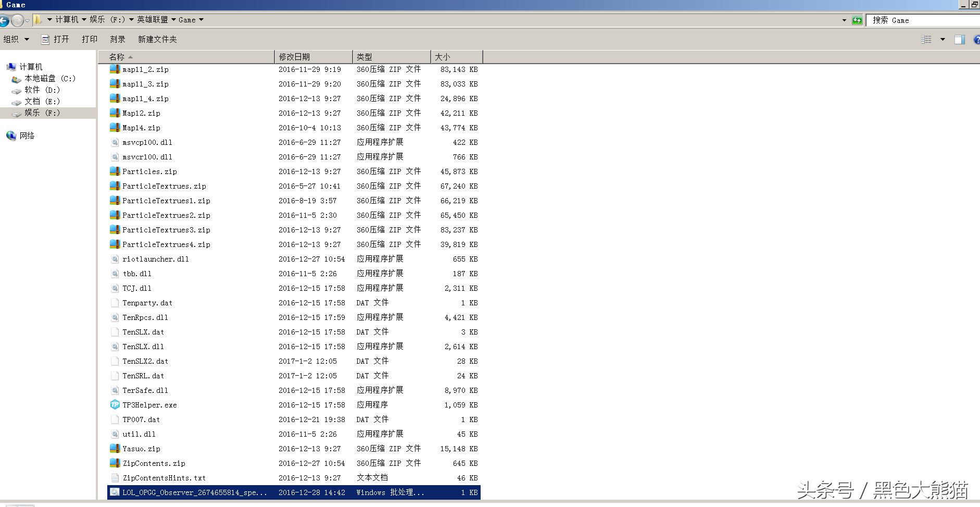Screen dimensions: 980x507
Task: Expand the 娱乐 (F:) breadcrumb dropdown arrow
Action: 131,20
